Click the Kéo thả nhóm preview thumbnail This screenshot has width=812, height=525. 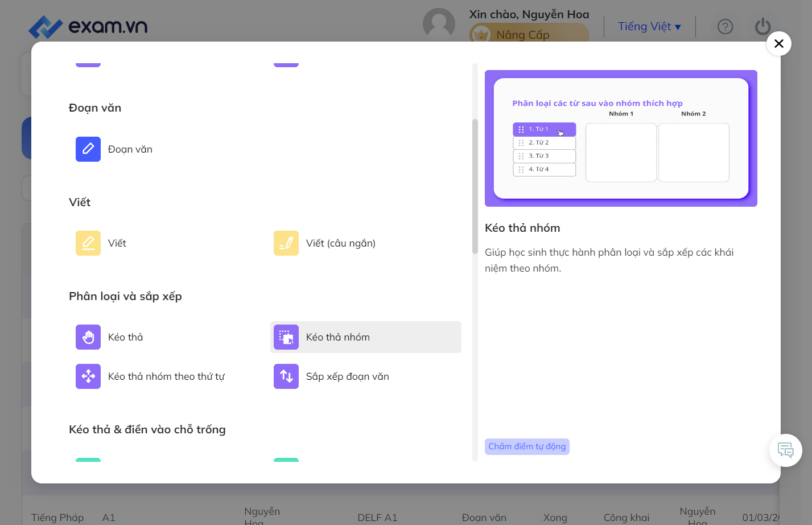click(x=621, y=138)
